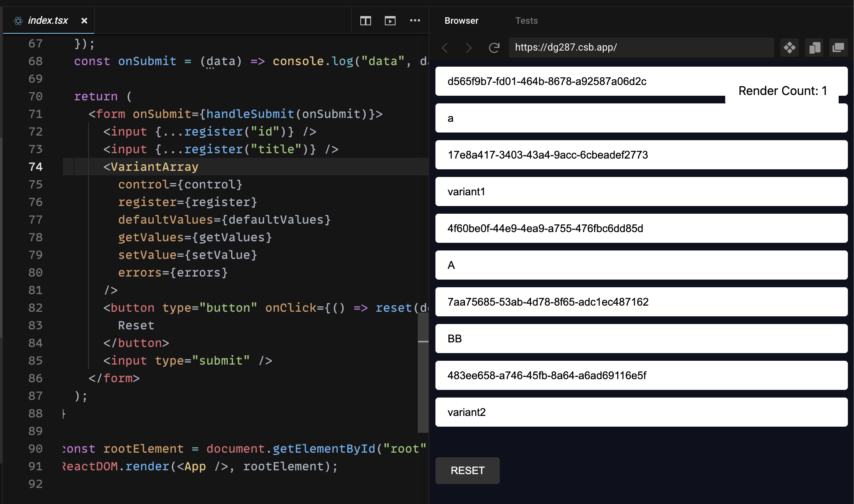Open more editor actions menu
Viewport: 854px width, 504px height.
pyautogui.click(x=415, y=21)
